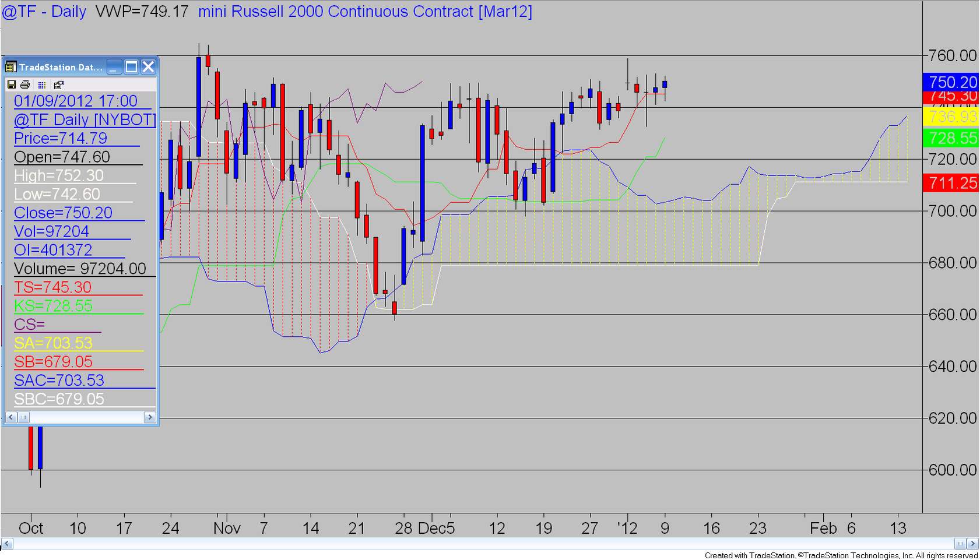Click the TradeStation Data window title icon

click(x=10, y=67)
